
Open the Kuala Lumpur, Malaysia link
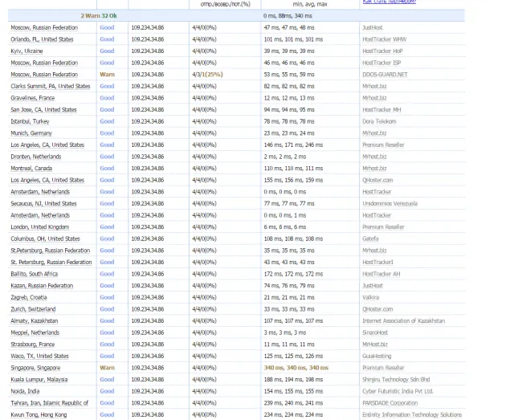point(39,380)
